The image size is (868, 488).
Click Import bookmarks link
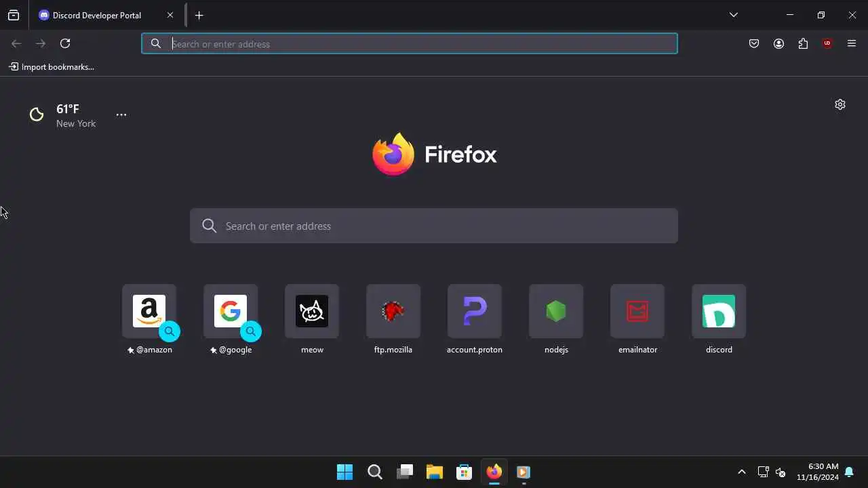point(52,66)
